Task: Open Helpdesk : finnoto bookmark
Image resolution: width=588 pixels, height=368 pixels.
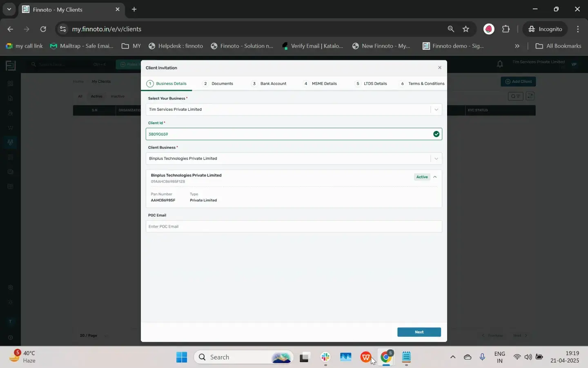Action: [x=176, y=46]
